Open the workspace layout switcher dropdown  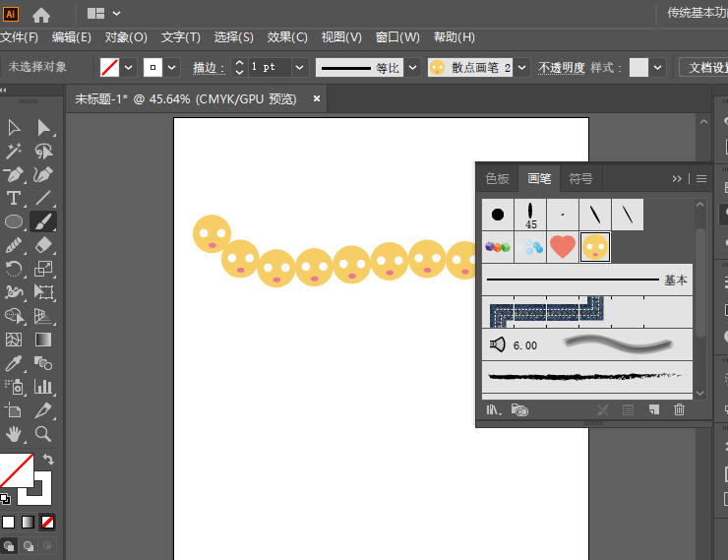[x=117, y=14]
